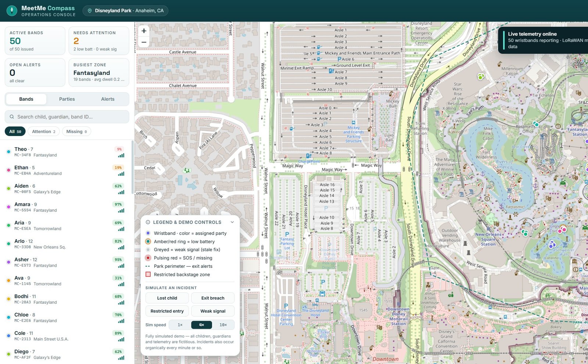
Task: Click the info icon beside Legend & Demo Controls
Action: 148,222
